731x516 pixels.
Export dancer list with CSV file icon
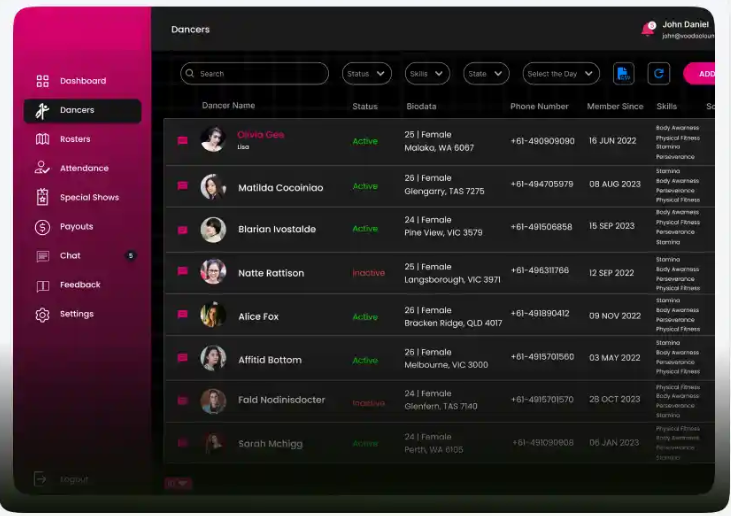tap(623, 74)
